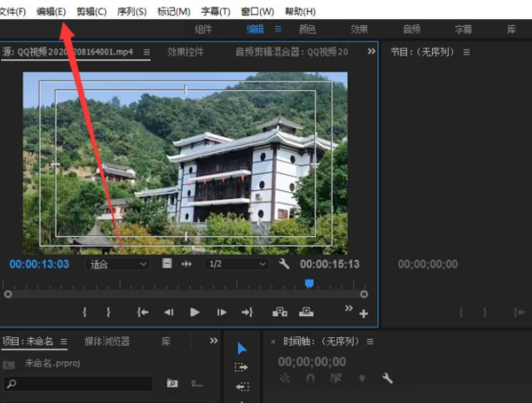
Task: Step back one frame in source monitor
Action: 169,312
